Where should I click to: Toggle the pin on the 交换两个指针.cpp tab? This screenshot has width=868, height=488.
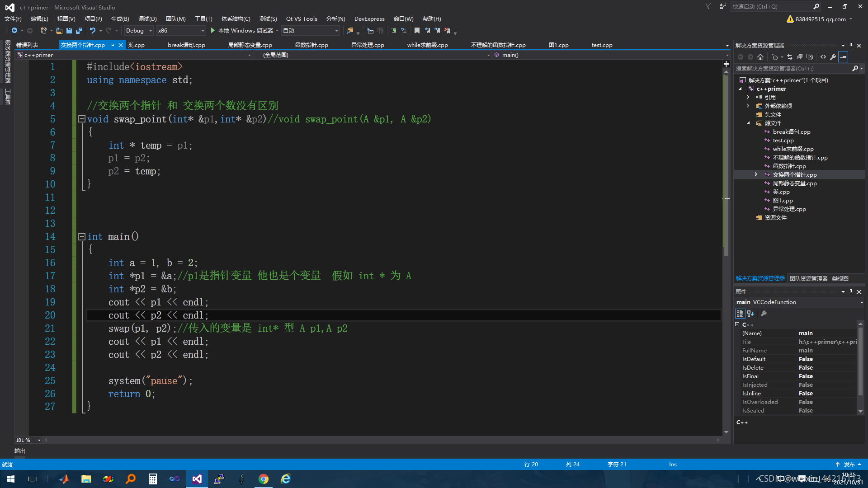click(113, 45)
